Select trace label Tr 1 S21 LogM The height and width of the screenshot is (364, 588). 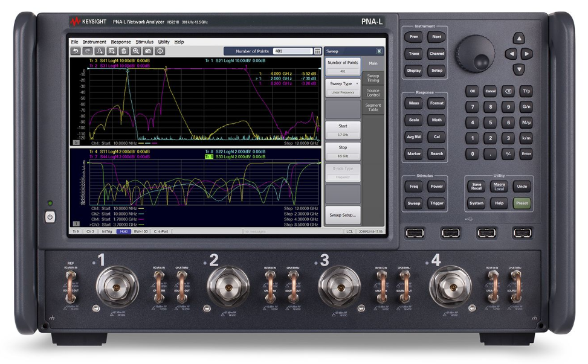235,60
